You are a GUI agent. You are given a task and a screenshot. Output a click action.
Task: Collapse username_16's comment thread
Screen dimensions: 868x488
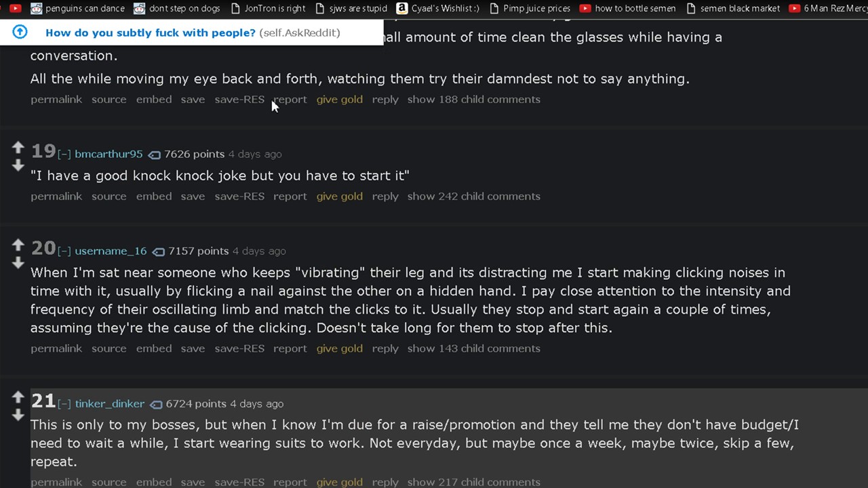64,251
